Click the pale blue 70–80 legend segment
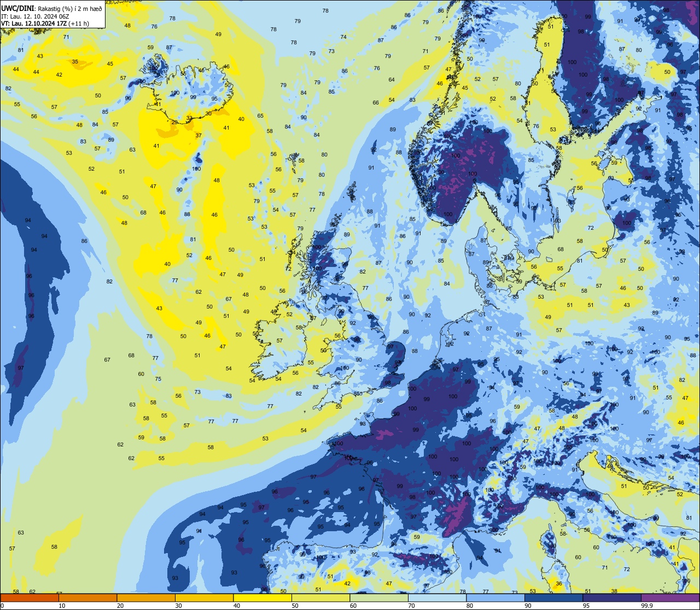Viewport: 700px width, 610px height. click(x=437, y=598)
